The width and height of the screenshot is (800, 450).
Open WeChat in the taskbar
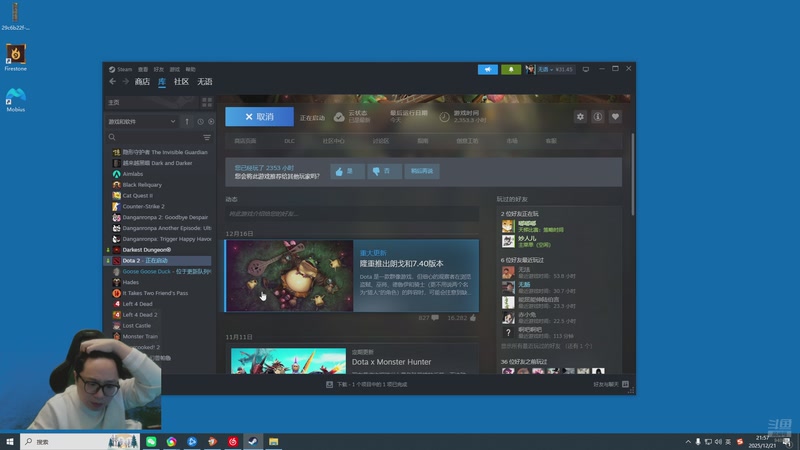pos(151,441)
